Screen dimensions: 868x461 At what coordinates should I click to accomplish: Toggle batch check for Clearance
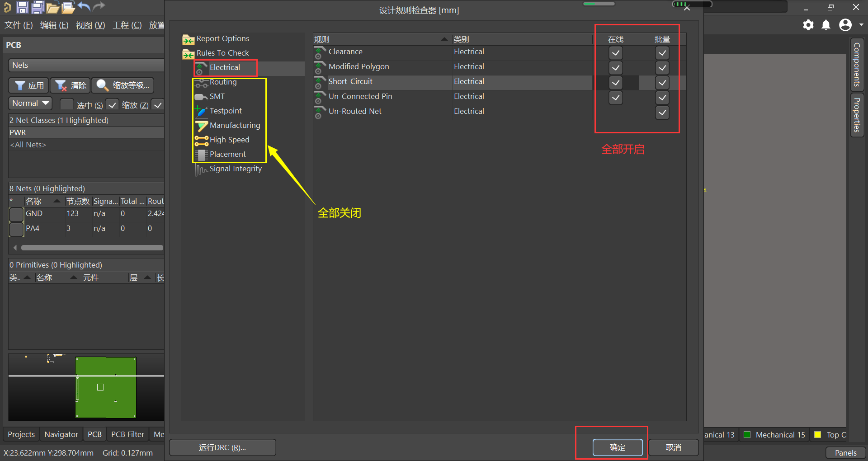tap(662, 53)
